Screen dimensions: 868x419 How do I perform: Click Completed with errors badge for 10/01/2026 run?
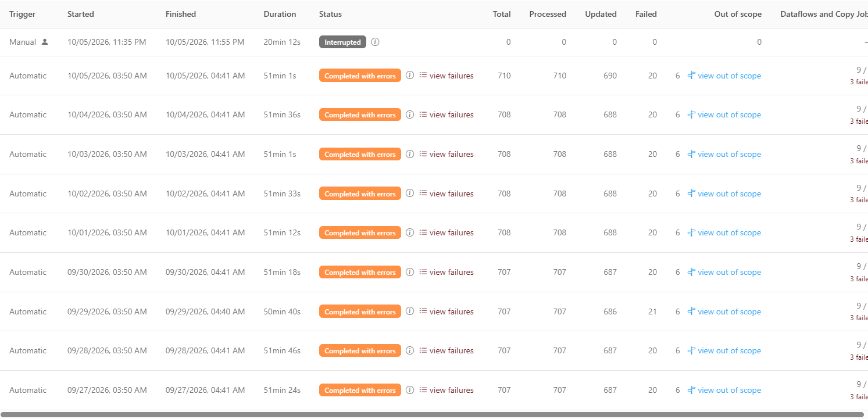(x=360, y=232)
